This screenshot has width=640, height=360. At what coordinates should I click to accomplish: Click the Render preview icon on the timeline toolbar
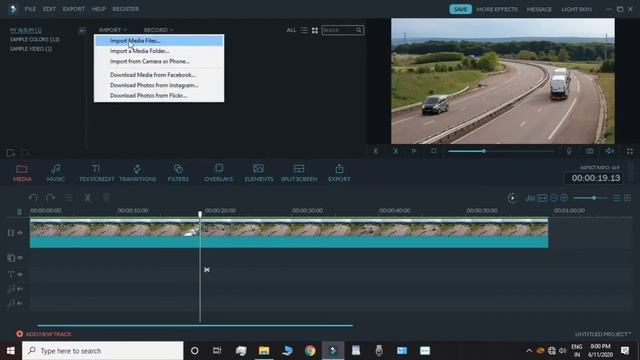[x=512, y=198]
